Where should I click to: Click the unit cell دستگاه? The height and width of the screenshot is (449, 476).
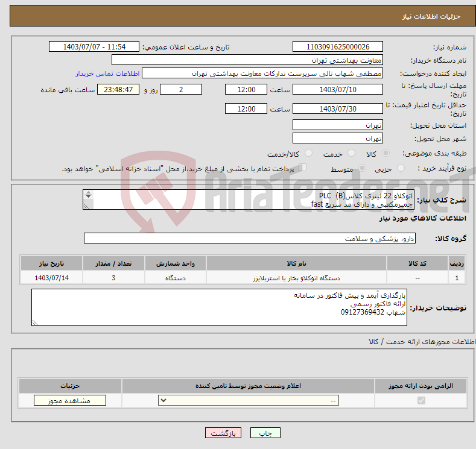175,278
